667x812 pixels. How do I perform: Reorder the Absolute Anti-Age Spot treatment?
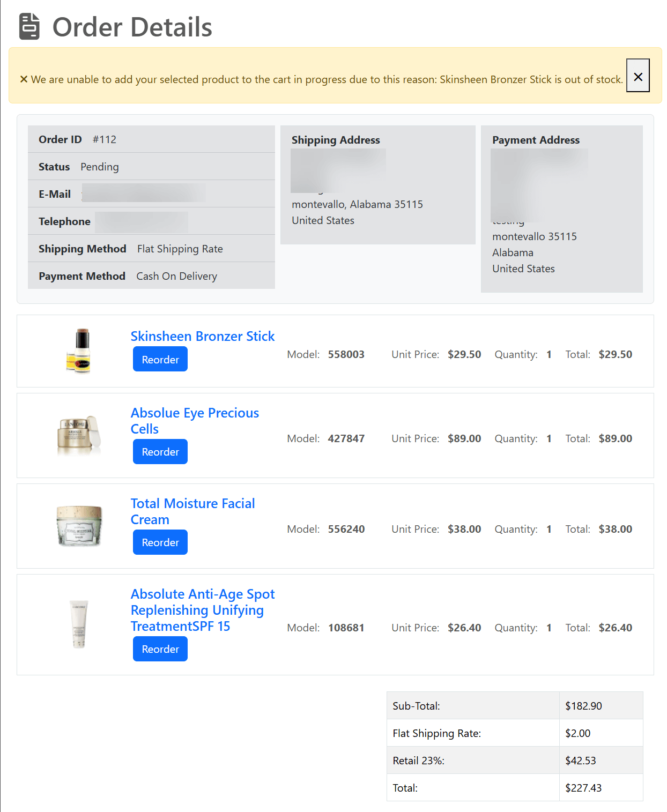click(160, 649)
